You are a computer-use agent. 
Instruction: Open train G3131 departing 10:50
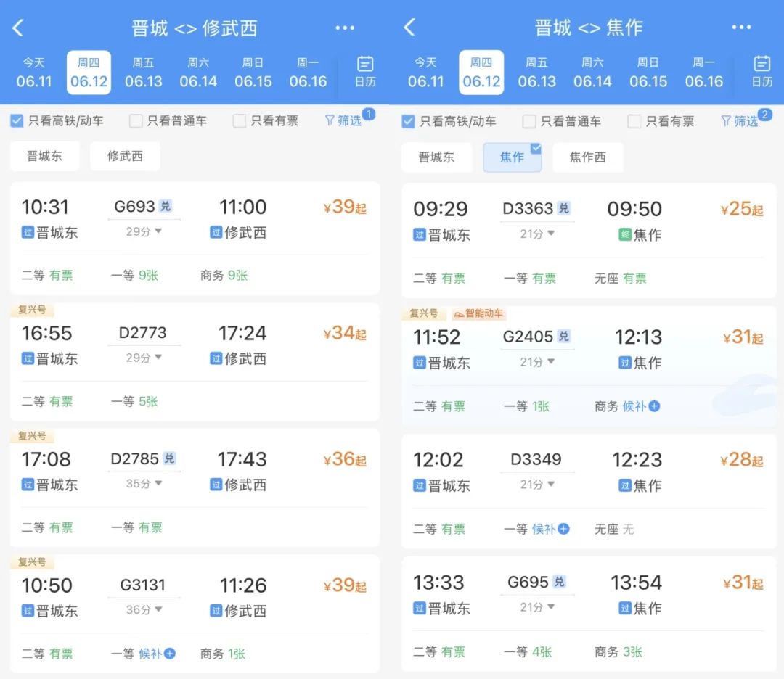[195, 614]
